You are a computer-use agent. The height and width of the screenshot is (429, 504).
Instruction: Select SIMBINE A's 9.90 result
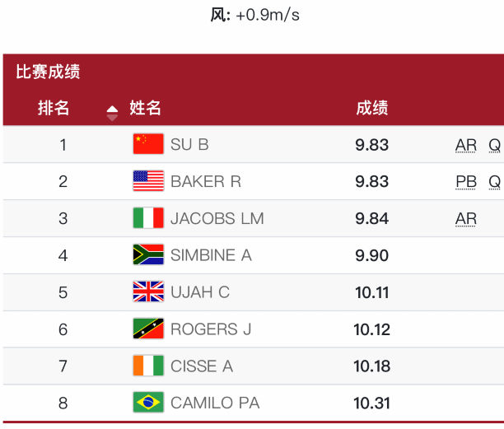[372, 255]
